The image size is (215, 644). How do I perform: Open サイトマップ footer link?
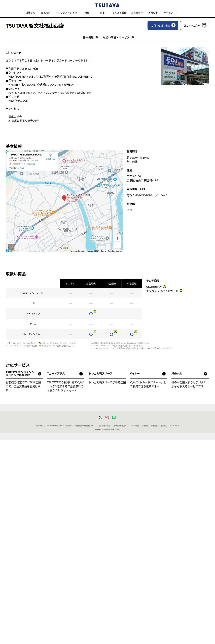tap(174, 426)
